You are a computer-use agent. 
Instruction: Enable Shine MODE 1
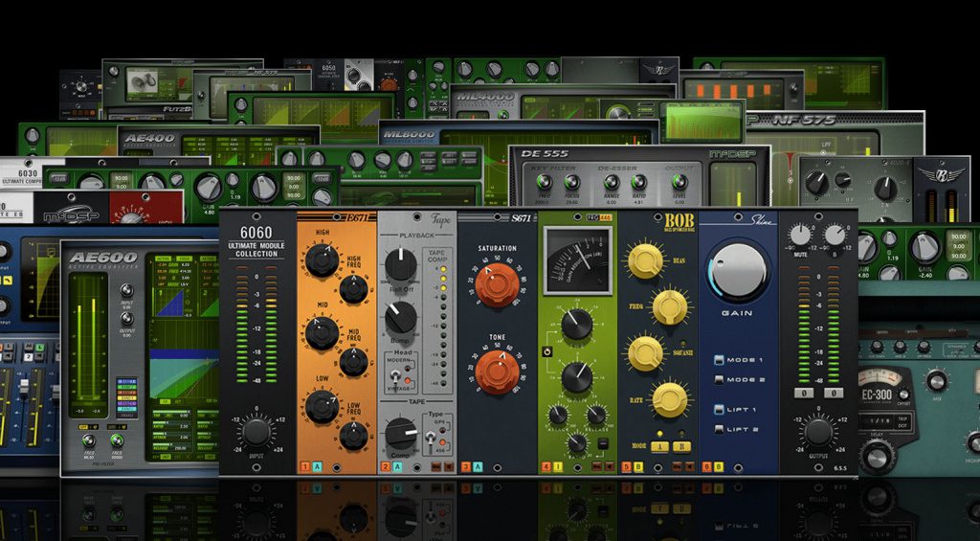point(719,360)
